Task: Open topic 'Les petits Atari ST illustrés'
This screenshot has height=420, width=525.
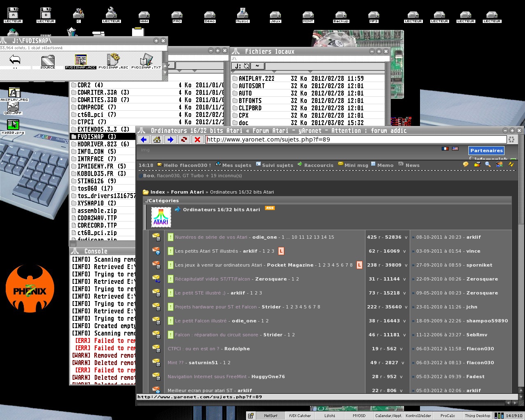Action: click(x=206, y=251)
